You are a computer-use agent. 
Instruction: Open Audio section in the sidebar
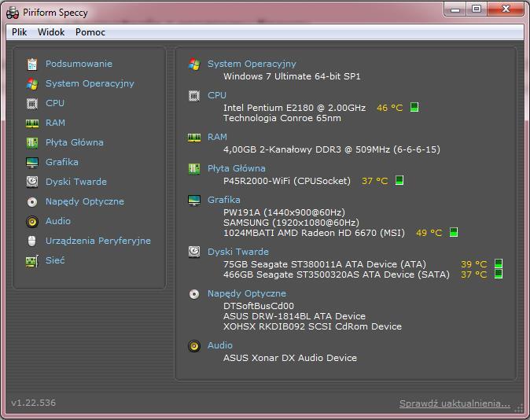[58, 221]
